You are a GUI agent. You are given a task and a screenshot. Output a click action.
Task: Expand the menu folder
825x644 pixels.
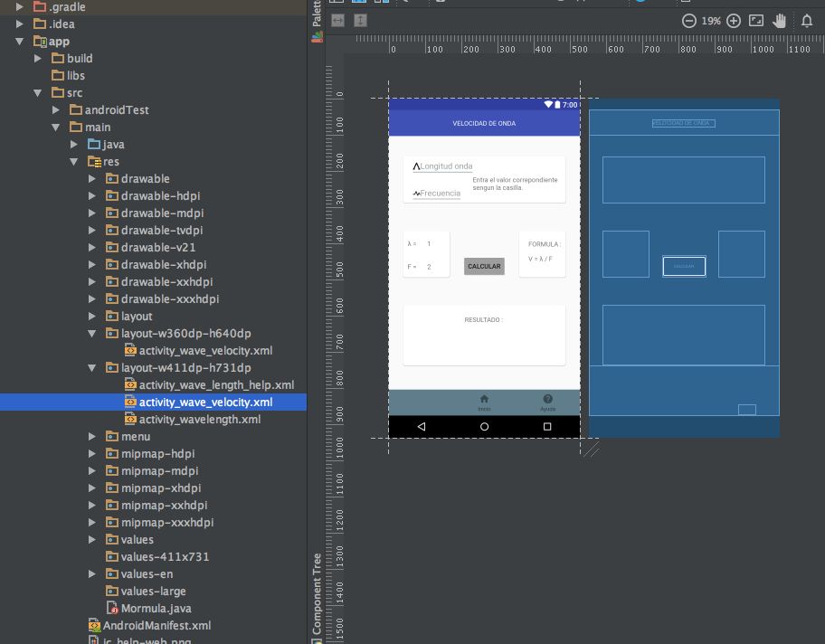(x=92, y=436)
